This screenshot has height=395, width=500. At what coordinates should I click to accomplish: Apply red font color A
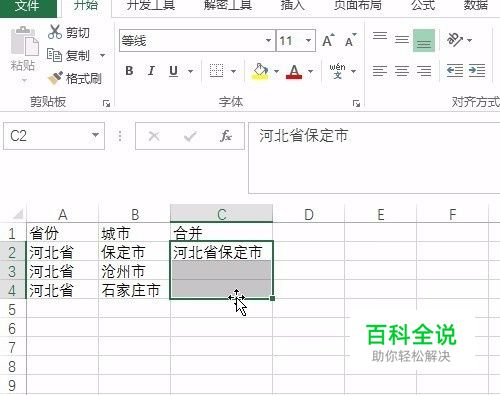pos(294,71)
